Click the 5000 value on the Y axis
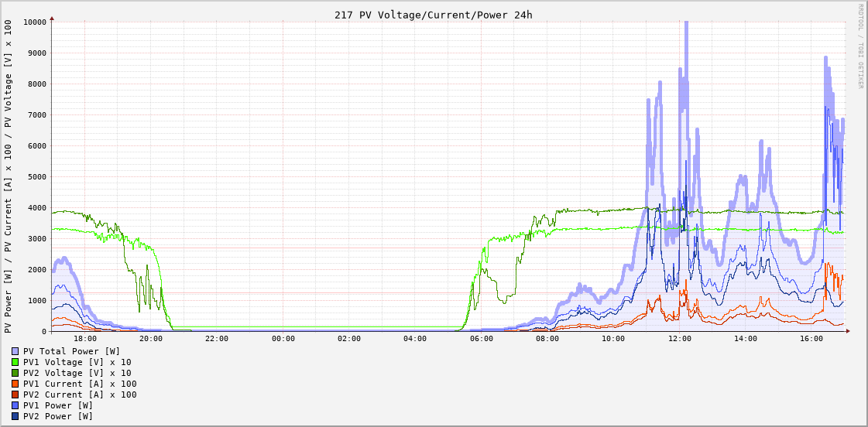Image resolution: width=868 pixels, height=427 pixels. 37,177
